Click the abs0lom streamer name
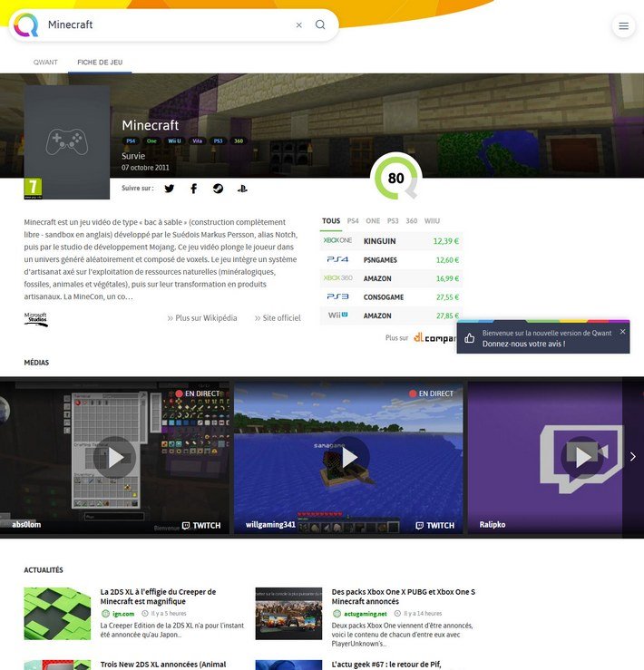This screenshot has width=644, height=670. point(26,524)
